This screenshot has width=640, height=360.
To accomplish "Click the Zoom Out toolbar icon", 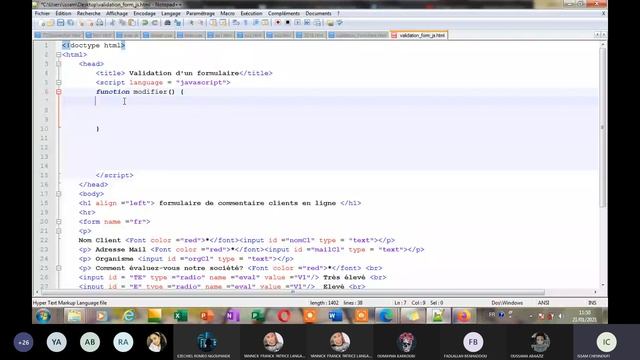I will 200,23.
